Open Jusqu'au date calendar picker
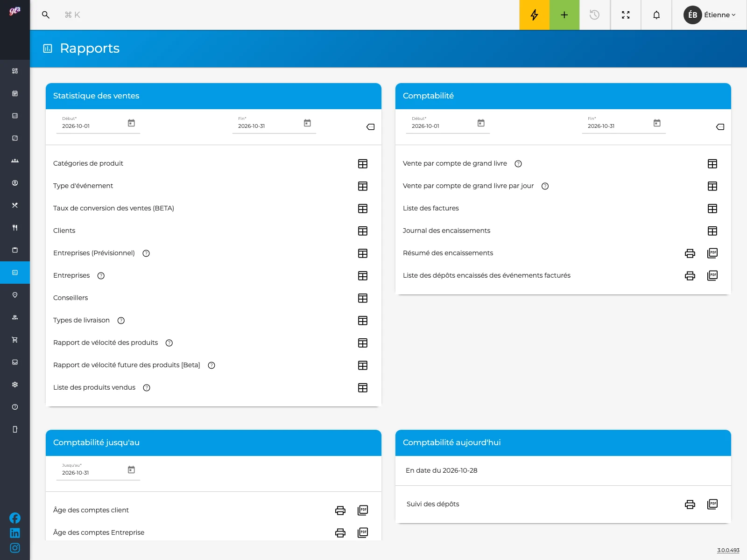 (x=131, y=470)
